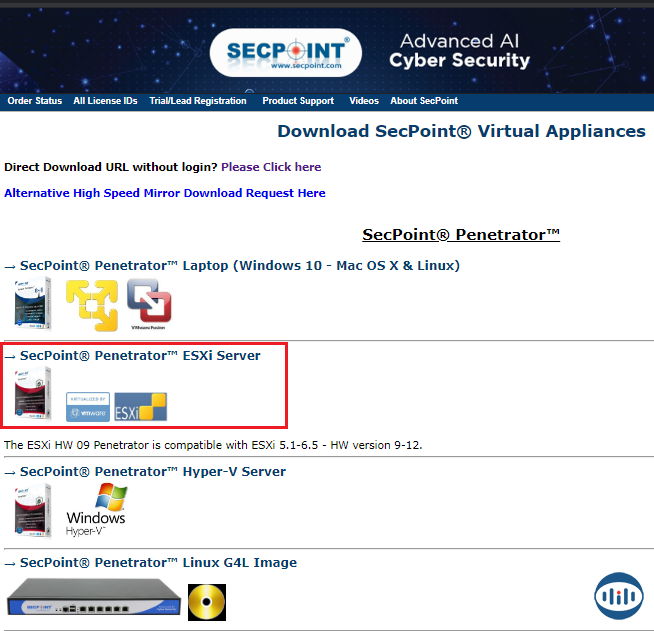Click the 'Please Click here' link
This screenshot has height=631, width=654.
(271, 167)
